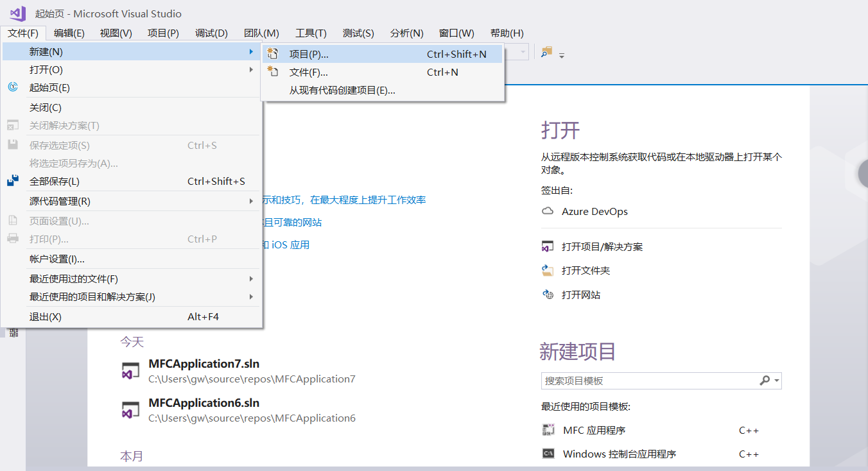Open the greyed combo box dropdown in the toolbar
The image size is (868, 471).
tap(524, 52)
